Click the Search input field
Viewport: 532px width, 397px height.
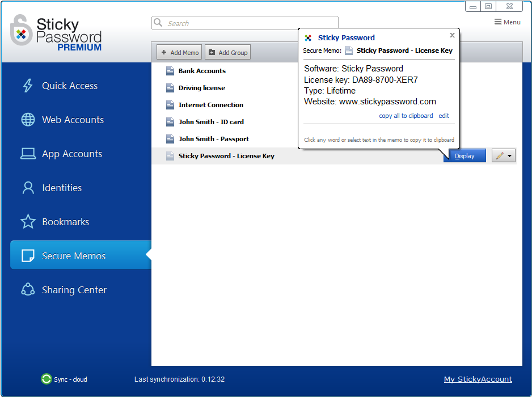[245, 23]
